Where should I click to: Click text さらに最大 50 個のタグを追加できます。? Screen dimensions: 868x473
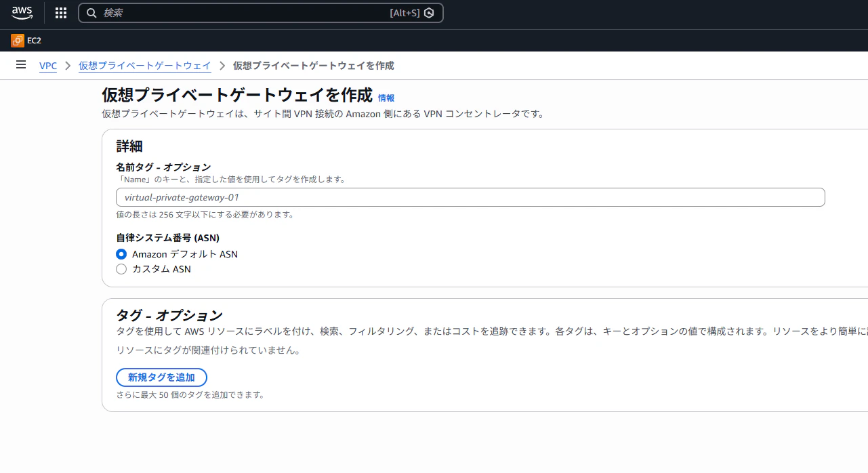click(x=190, y=394)
